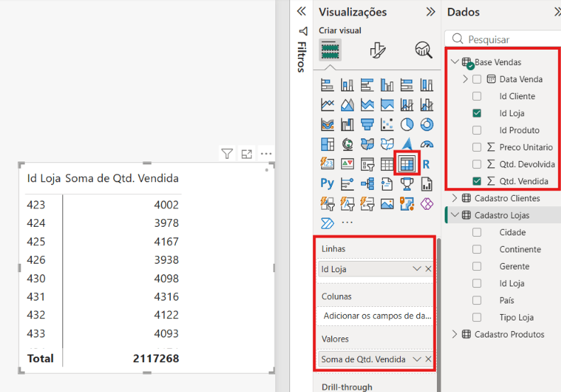Select the slicer visual
The image size is (561, 392).
367,164
